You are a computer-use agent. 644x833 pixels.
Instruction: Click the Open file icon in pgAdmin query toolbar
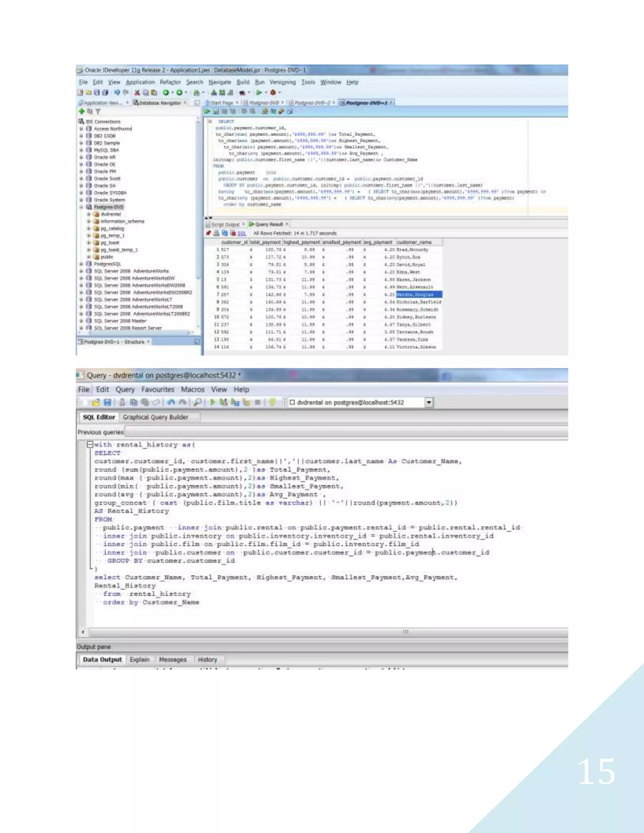[x=96, y=402]
